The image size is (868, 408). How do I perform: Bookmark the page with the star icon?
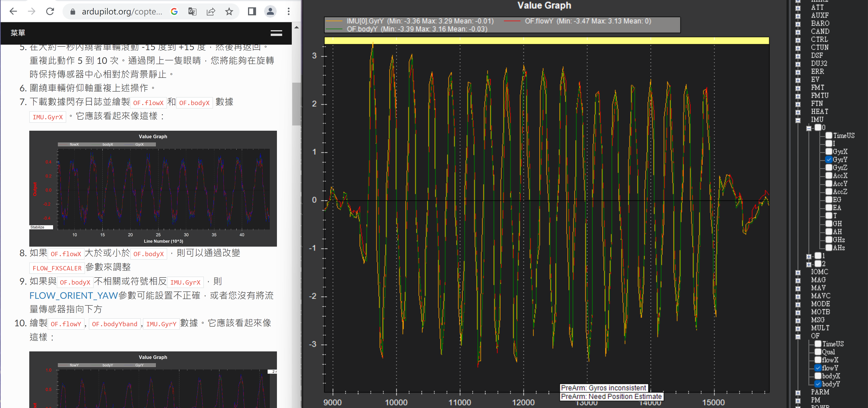click(x=229, y=11)
